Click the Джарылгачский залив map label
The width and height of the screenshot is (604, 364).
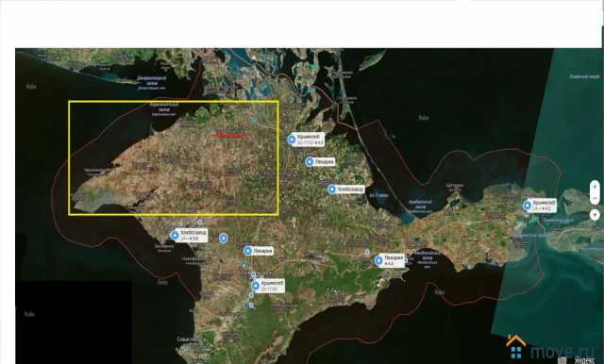152,80
